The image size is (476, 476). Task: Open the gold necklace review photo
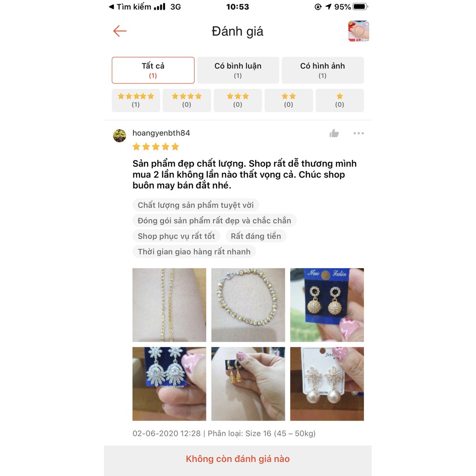click(x=169, y=305)
